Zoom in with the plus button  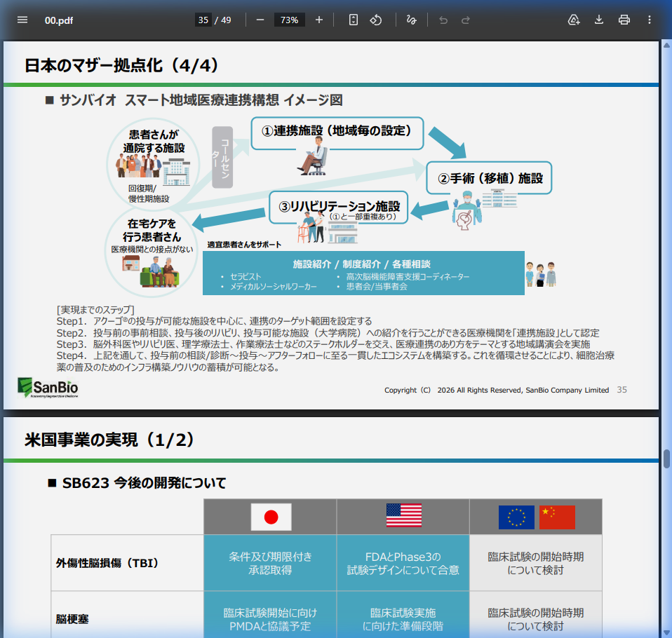pos(319,20)
